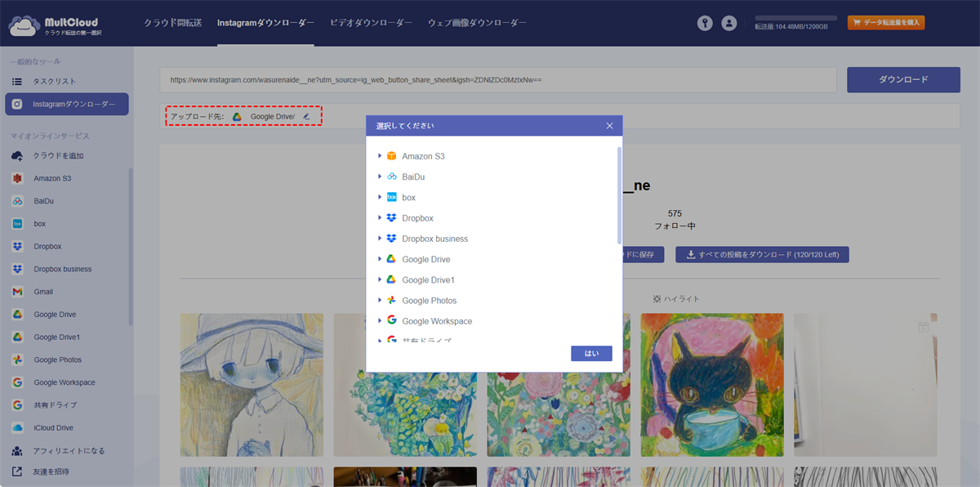Click すべての投稿をダウンロード button
Image resolution: width=980 pixels, height=487 pixels.
[762, 255]
